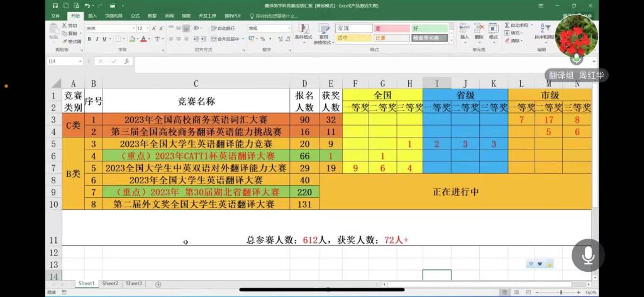644x297 pixels.
Task: Click the Cut (剪切) button
Action: tap(71, 26)
